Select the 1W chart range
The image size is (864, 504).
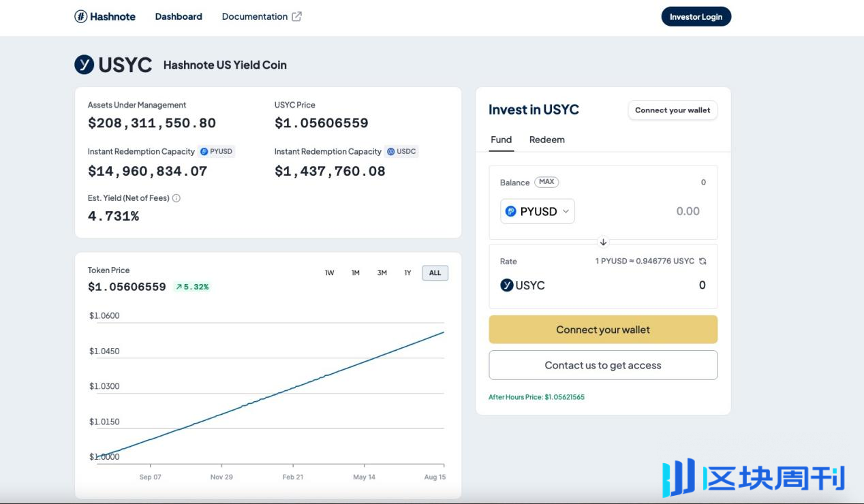click(x=329, y=273)
